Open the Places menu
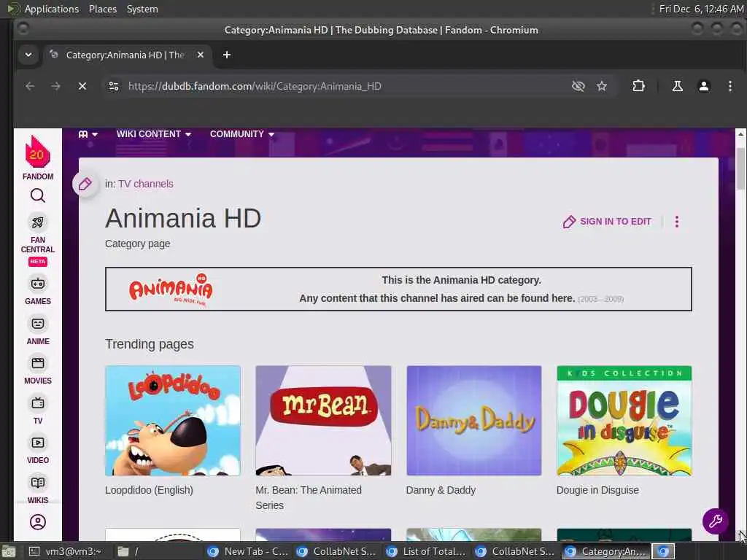747x560 pixels. 102,9
